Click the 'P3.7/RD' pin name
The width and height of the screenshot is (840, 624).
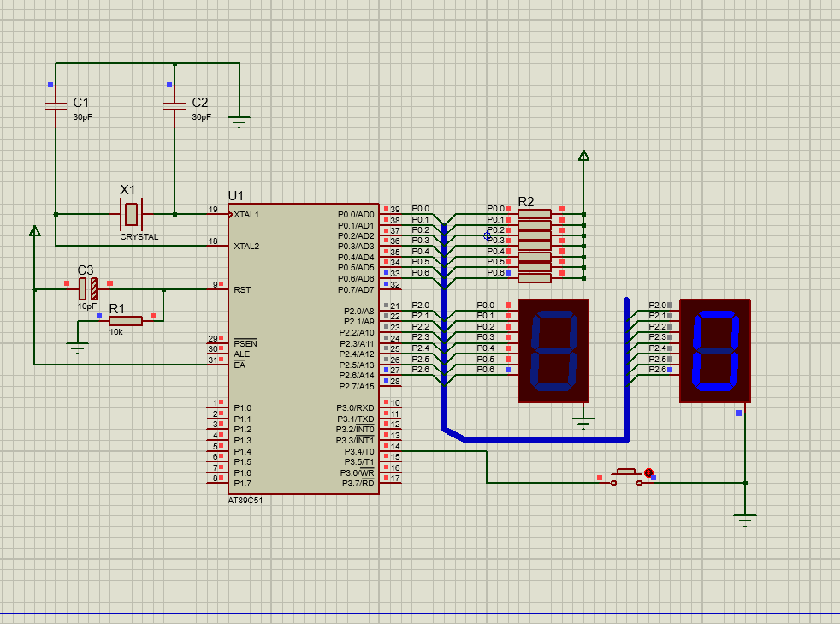tap(358, 484)
